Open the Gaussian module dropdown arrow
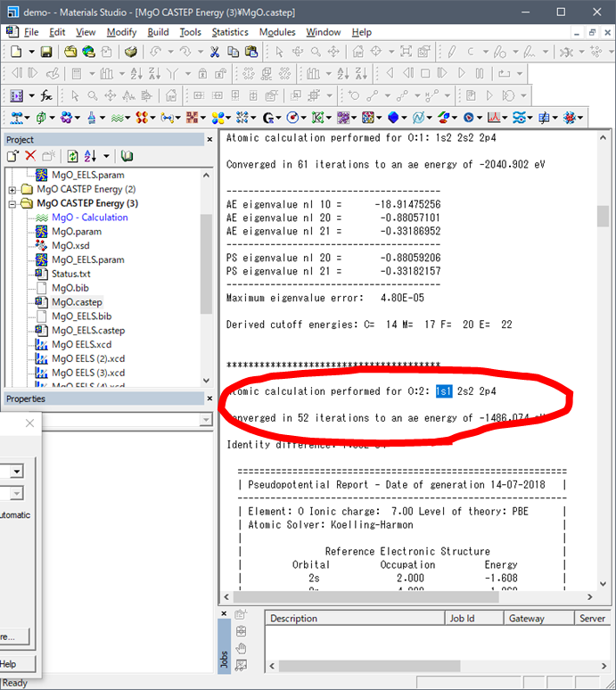Screen dimensions: 616x690 pyautogui.click(x=278, y=118)
